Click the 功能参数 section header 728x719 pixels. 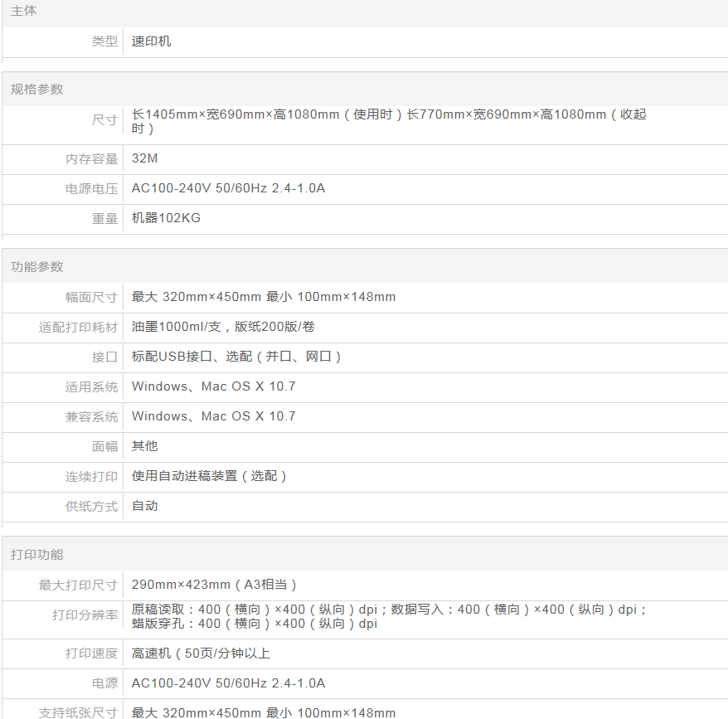coord(36,267)
